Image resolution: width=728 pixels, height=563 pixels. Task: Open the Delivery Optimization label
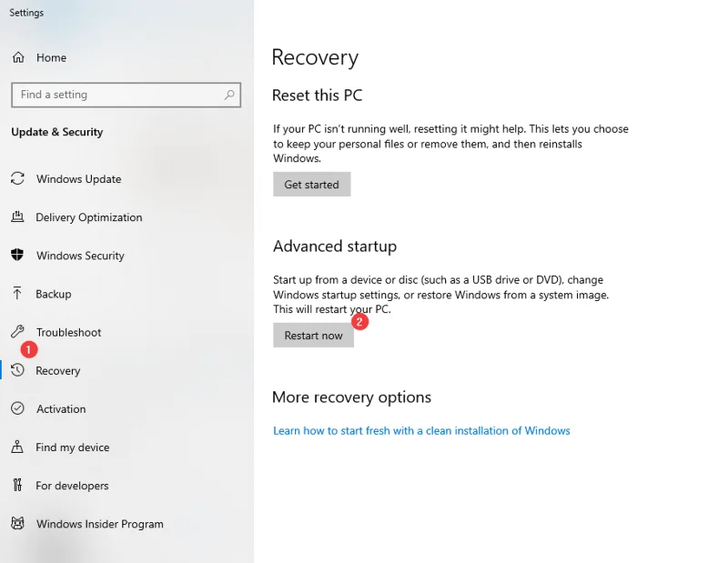(89, 217)
